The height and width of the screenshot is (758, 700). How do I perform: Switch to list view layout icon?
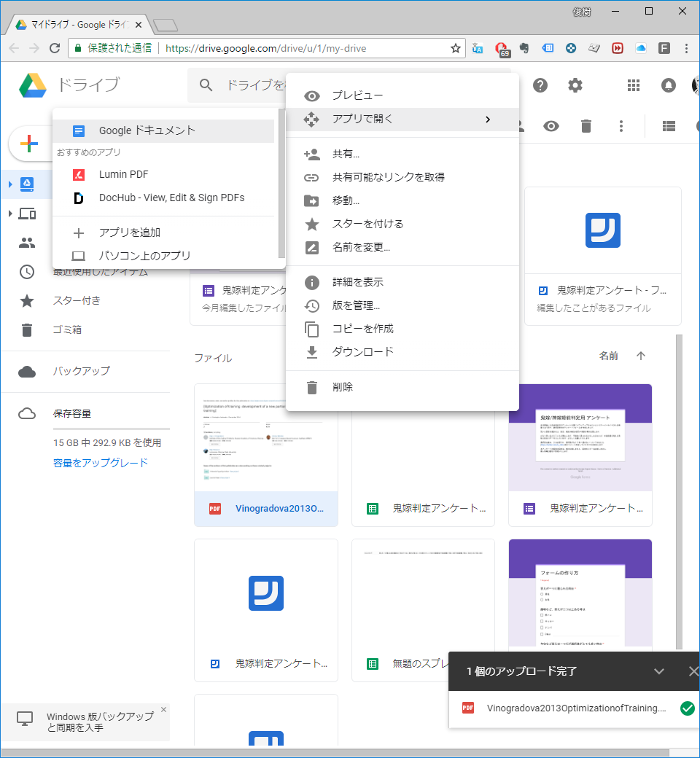coord(668,126)
